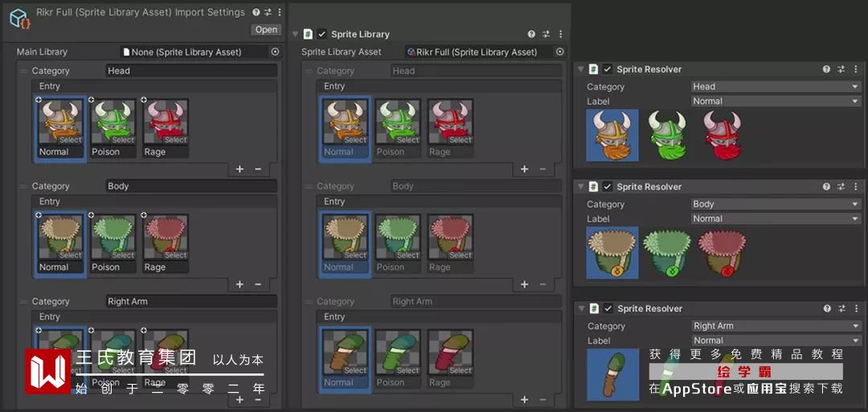Grab the Head category reorder handle in Import Settings
868x412 pixels.
coord(24,71)
